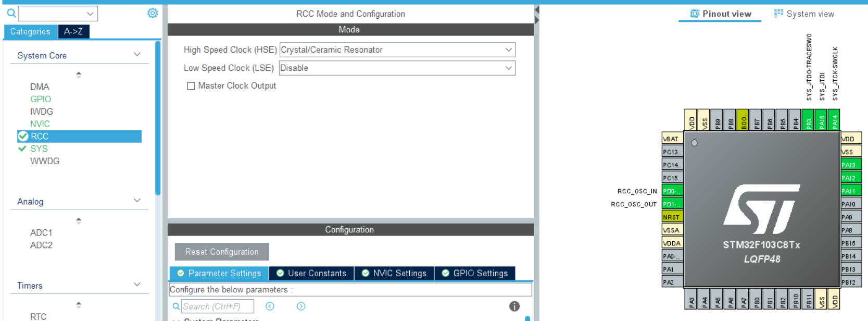Select GPIO in System Core list
868x321 pixels.
41,99
